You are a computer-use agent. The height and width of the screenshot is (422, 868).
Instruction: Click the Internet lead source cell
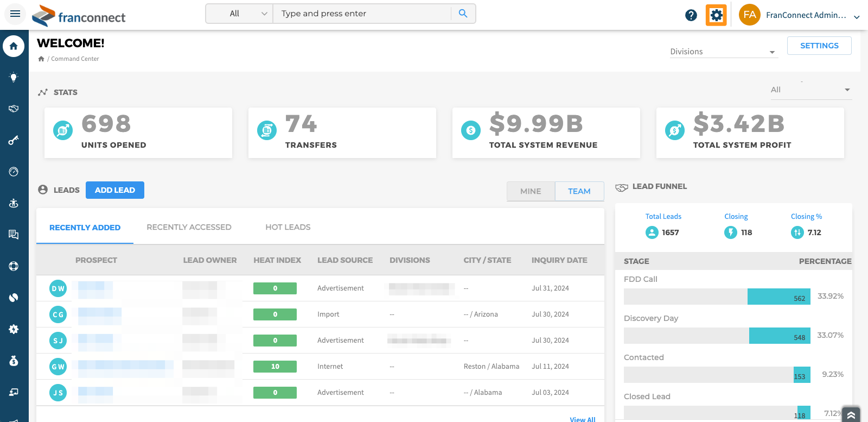(330, 367)
